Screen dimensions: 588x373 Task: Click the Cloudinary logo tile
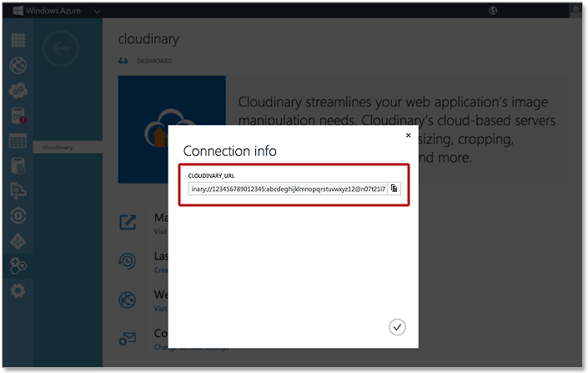point(172,129)
